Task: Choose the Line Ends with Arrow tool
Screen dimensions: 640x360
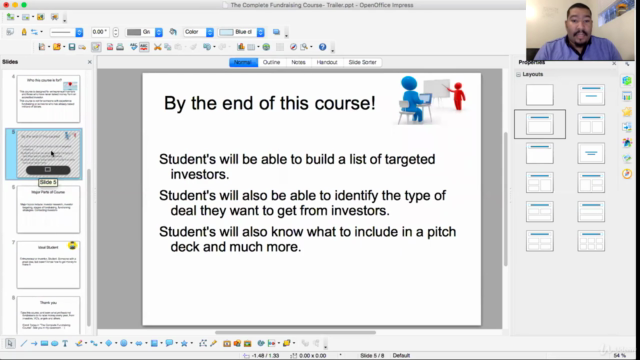Action: tap(34, 343)
